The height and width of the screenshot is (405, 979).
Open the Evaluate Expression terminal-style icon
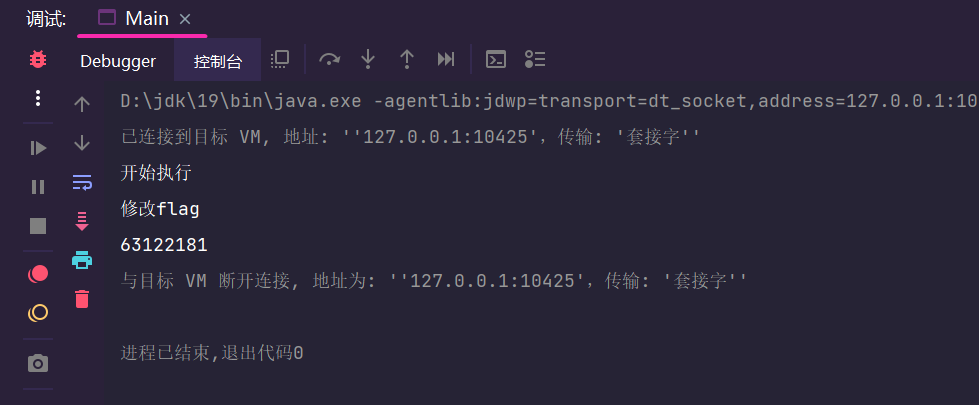[x=496, y=59]
